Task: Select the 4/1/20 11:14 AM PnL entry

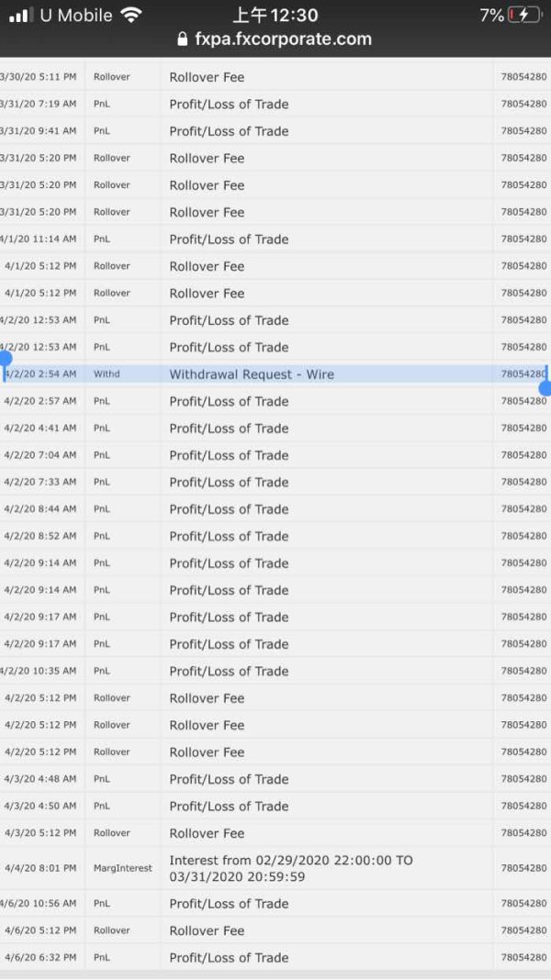Action: click(229, 239)
